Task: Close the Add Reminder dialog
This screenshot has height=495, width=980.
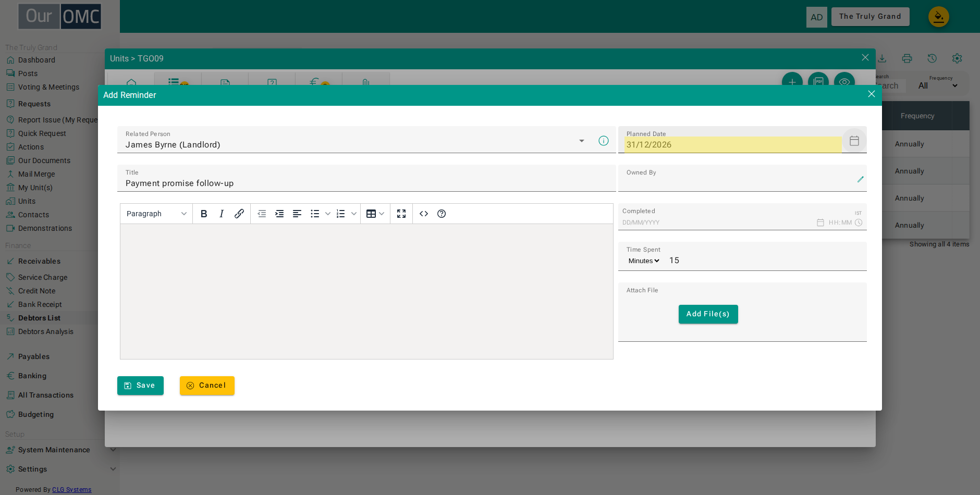Action: (x=872, y=94)
